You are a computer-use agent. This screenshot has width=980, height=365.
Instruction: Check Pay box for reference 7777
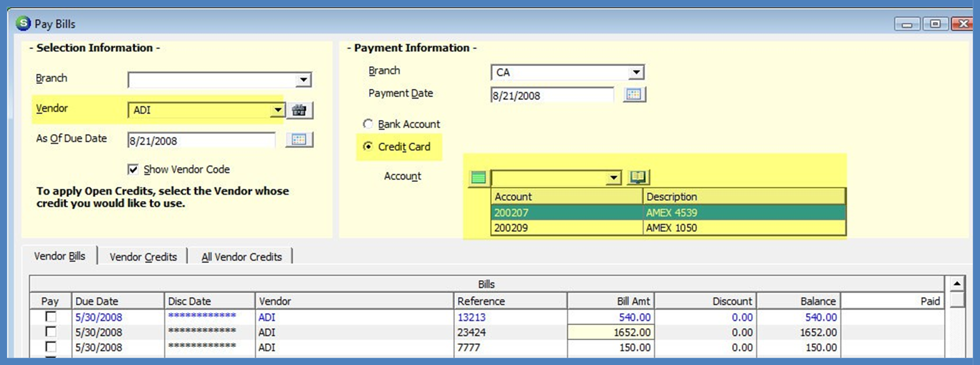(x=51, y=346)
